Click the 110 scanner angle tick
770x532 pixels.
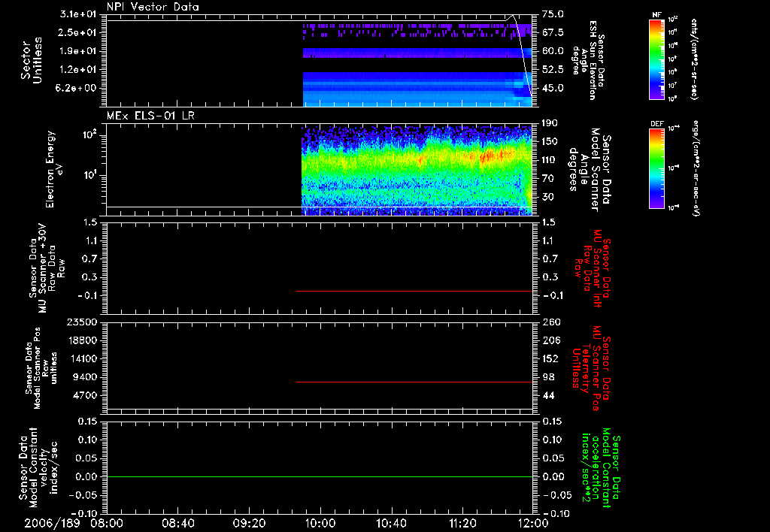[550, 160]
